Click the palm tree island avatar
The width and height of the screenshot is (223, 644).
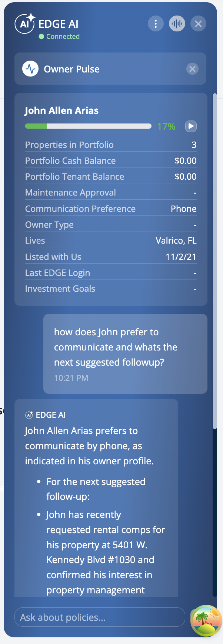(x=206, y=621)
